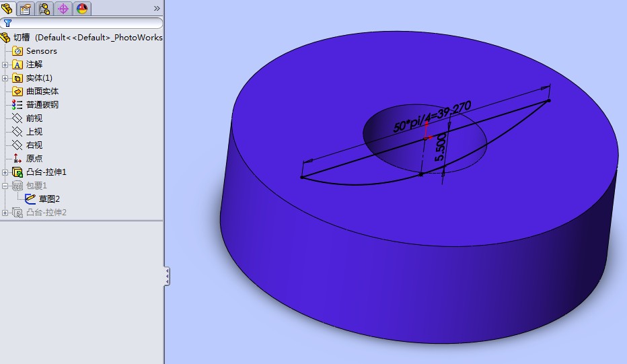Image resolution: width=627 pixels, height=364 pixels.
Task: Select the 前视 front plane label
Action: tap(34, 118)
